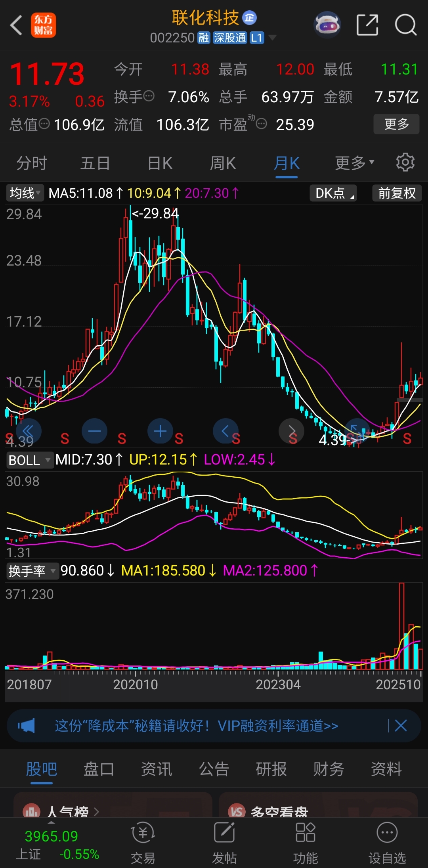The image size is (428, 868).
Task: Zoom out the chart with minus button
Action: click(x=94, y=431)
